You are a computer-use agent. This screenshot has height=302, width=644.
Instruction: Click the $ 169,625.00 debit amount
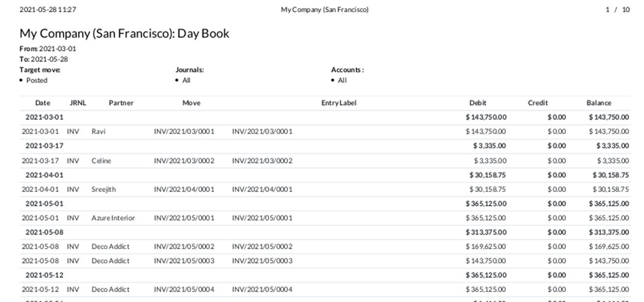pos(486,247)
